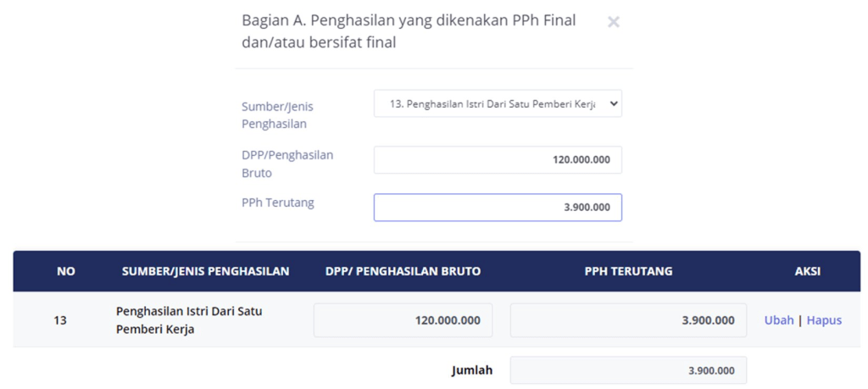
Task: Click the SUMBER/JENIS PENGHASILAN column header
Action: [206, 271]
